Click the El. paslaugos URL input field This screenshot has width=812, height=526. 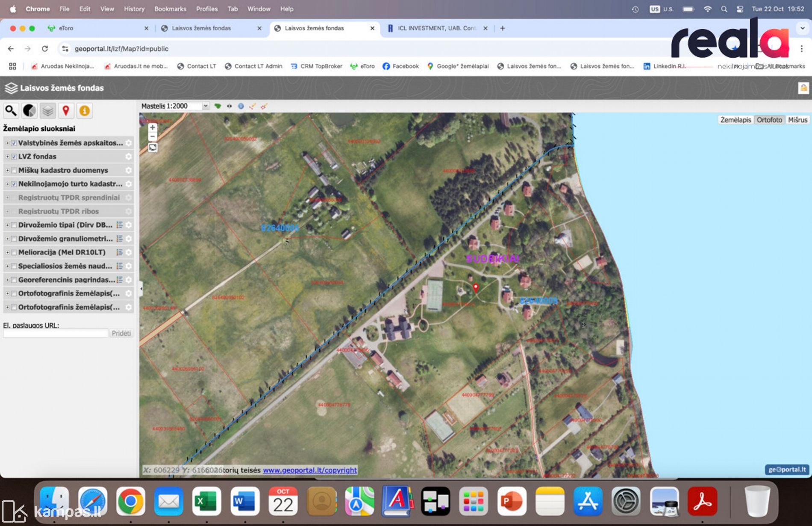click(x=56, y=333)
